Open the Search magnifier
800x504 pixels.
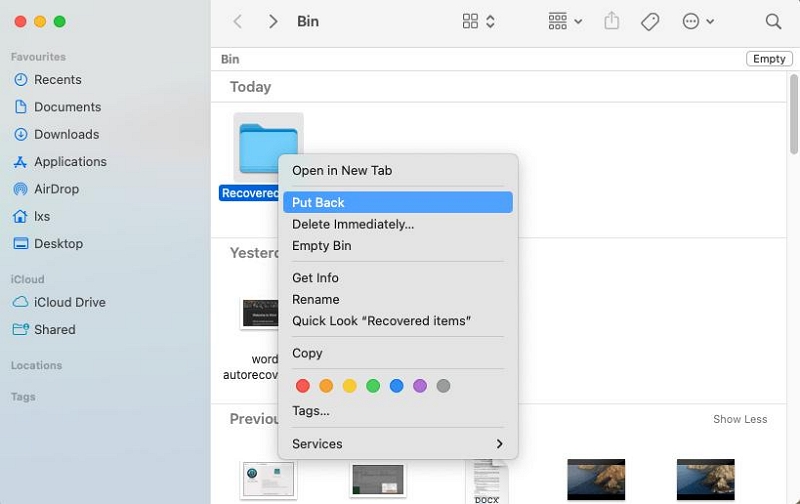[773, 21]
